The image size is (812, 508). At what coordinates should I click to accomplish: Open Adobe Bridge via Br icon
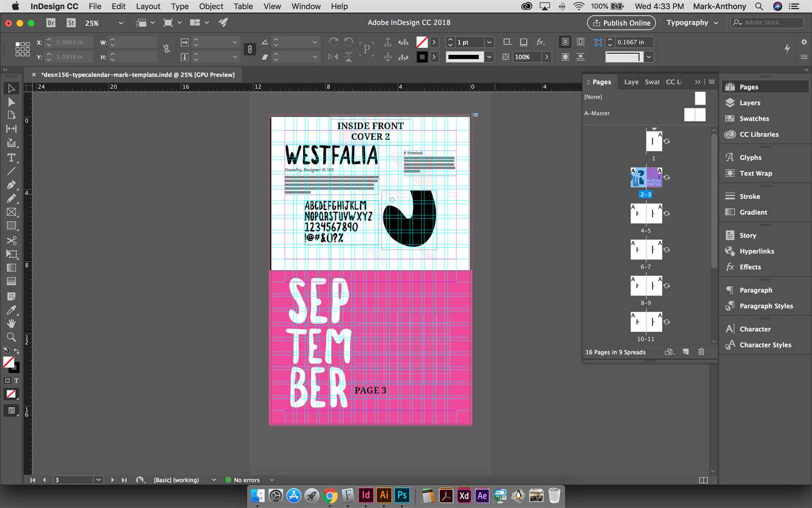(51, 23)
